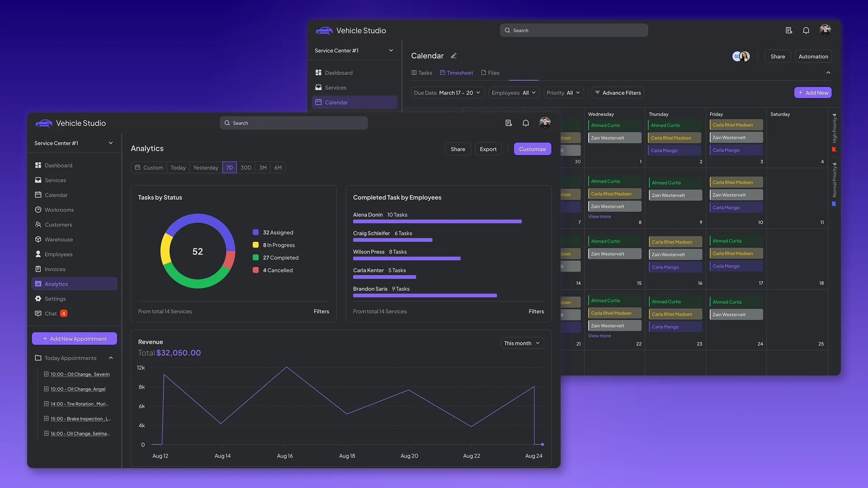The height and width of the screenshot is (488, 868).
Task: Select the 30D time range tab
Action: pos(245,167)
